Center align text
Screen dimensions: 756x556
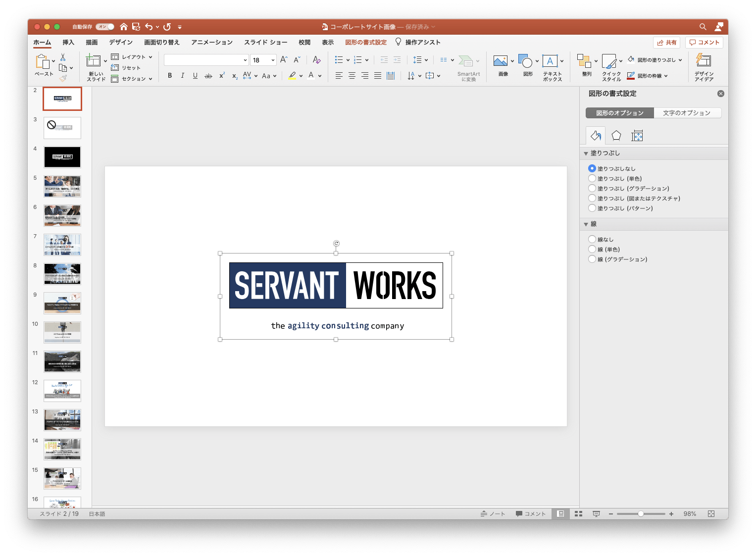tap(352, 76)
